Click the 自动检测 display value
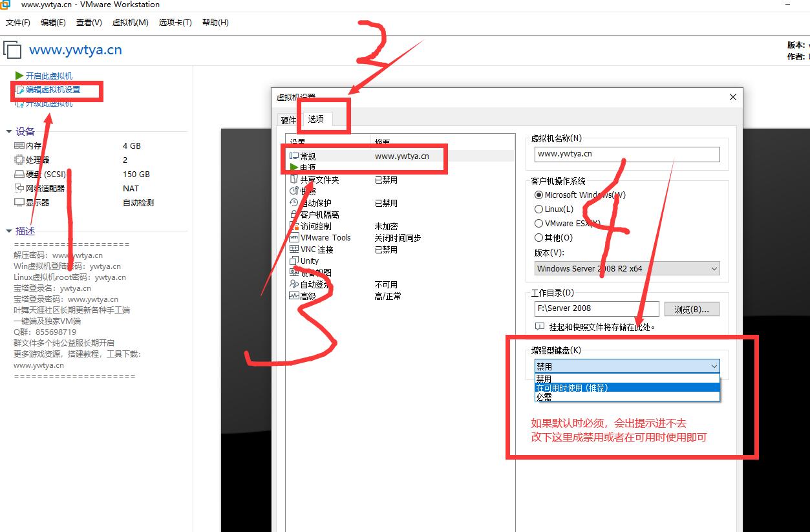The width and height of the screenshot is (810, 532). pyautogui.click(x=138, y=203)
